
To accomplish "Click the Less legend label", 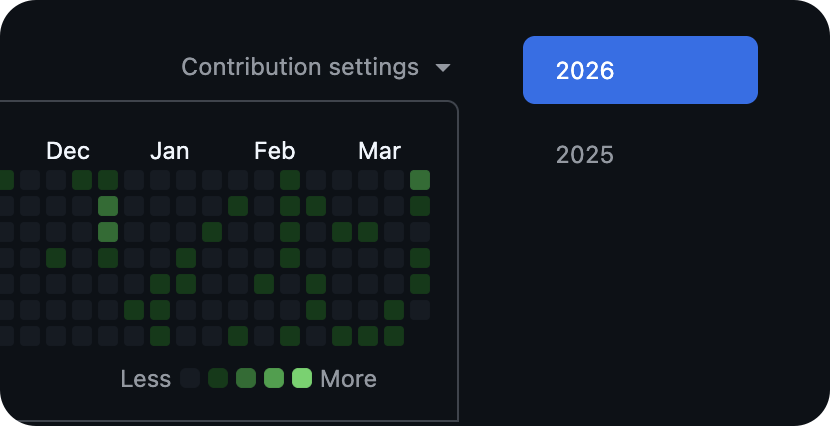I will [146, 379].
